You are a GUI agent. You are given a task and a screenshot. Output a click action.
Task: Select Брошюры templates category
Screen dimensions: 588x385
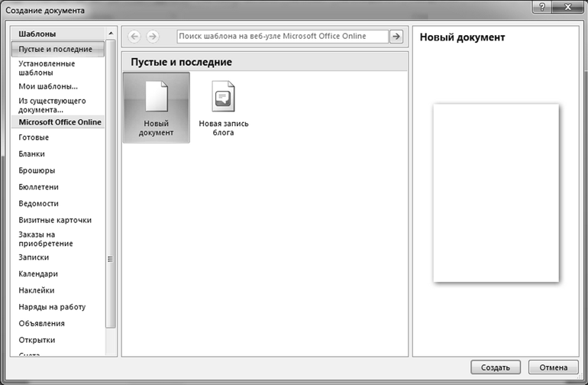[x=37, y=170]
